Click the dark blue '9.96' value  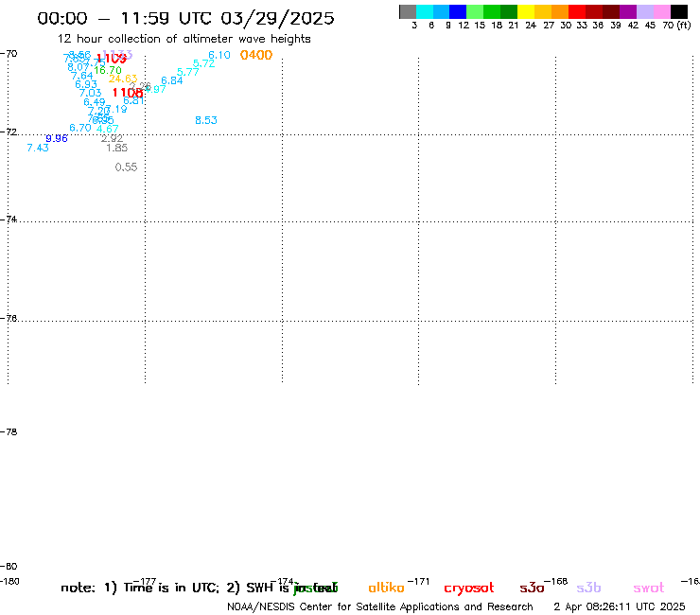click(57, 138)
